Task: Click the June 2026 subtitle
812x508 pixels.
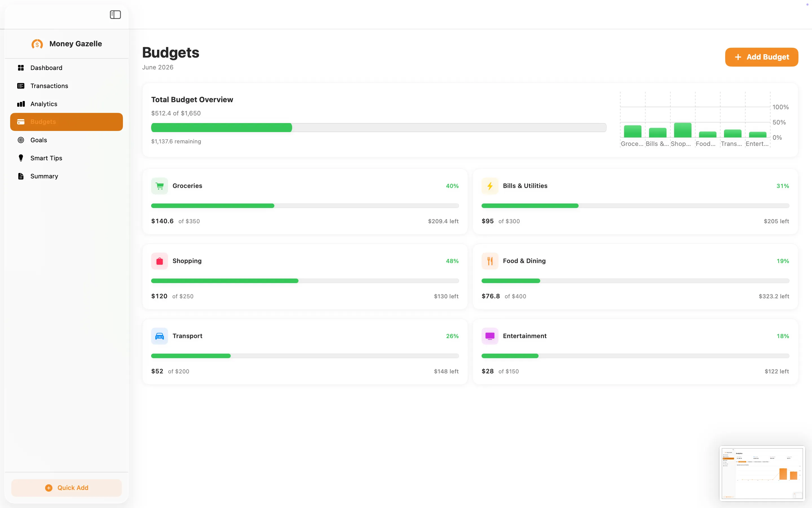Action: tap(158, 67)
